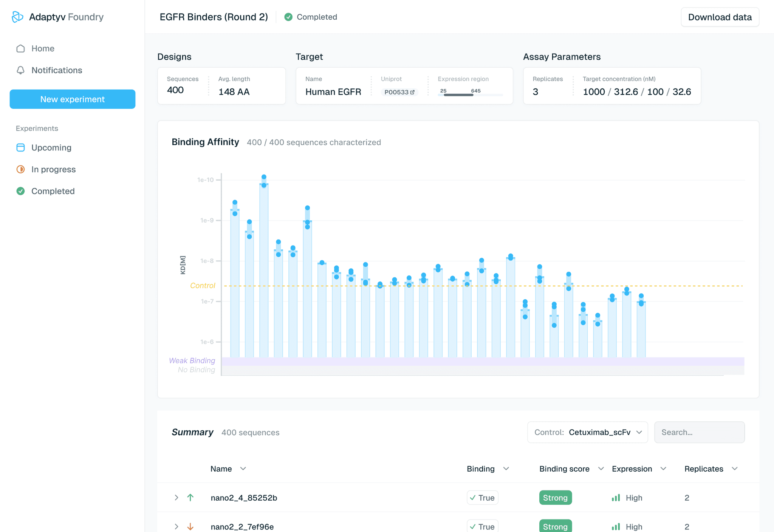This screenshot has height=532, width=774.
Task: Click the Strong badge for nano2_4_85252b
Action: pos(555,498)
